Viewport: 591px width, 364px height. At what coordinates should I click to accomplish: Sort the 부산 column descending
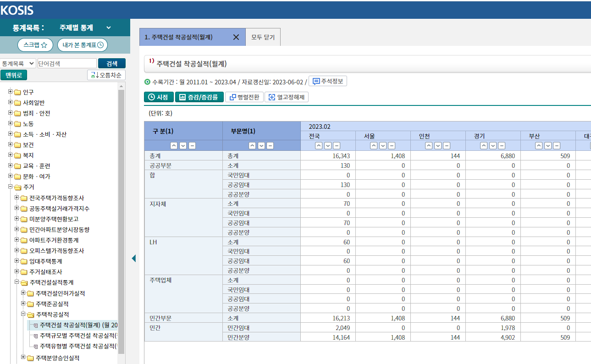(548, 146)
